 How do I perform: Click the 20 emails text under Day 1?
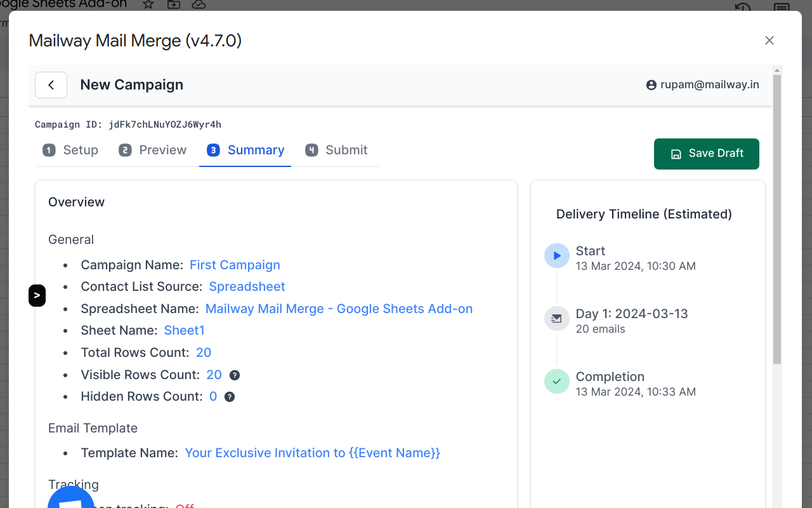click(600, 329)
